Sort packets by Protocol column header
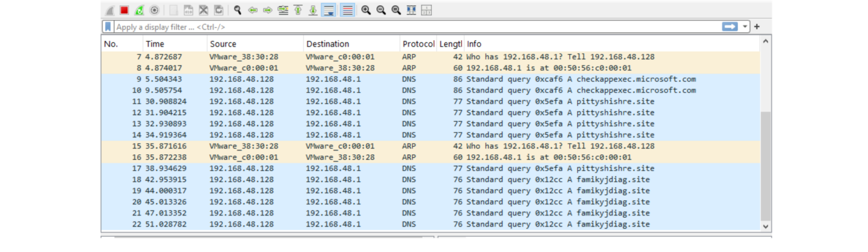The width and height of the screenshot is (868, 252). (x=418, y=44)
